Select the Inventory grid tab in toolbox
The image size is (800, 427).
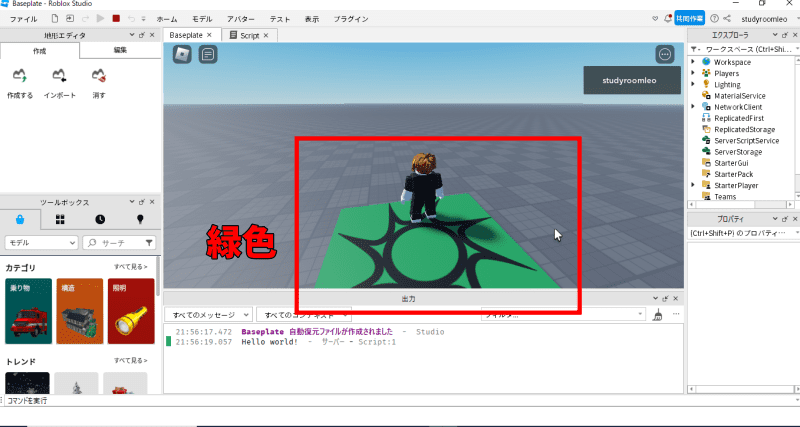click(x=60, y=219)
